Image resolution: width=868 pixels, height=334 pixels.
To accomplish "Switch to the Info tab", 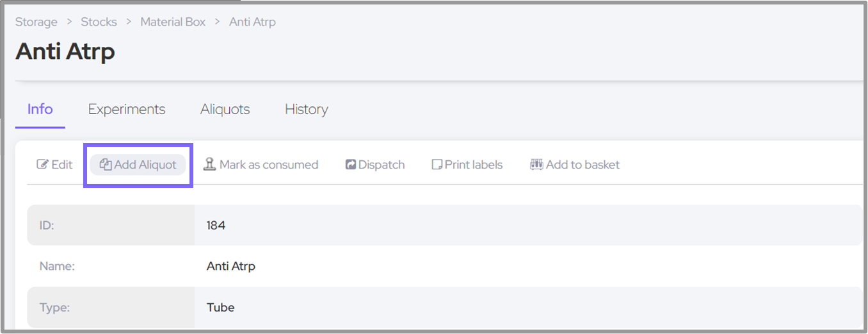I will coord(40,110).
